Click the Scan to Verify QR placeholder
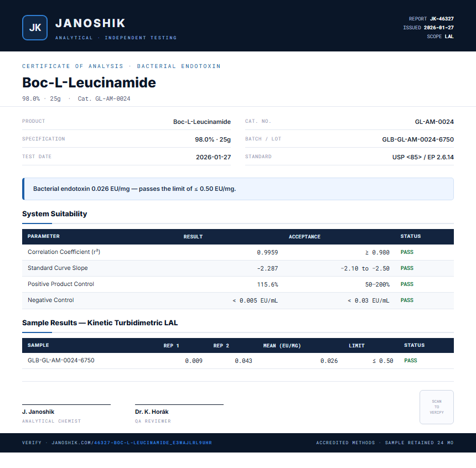The image size is (476, 468). [x=437, y=407]
